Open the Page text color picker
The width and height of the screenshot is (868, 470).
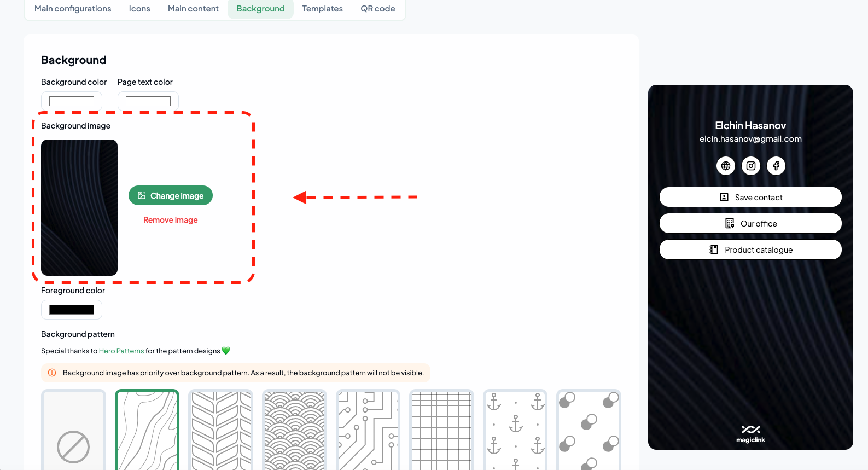click(x=148, y=101)
